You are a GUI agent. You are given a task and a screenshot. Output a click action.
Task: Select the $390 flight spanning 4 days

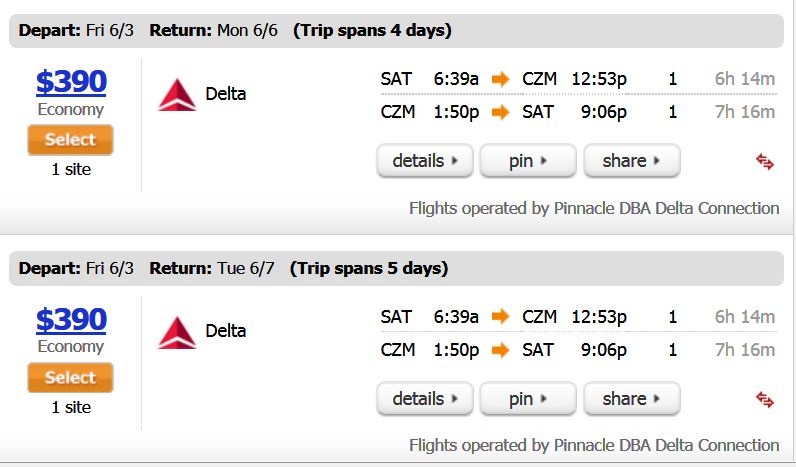point(70,140)
